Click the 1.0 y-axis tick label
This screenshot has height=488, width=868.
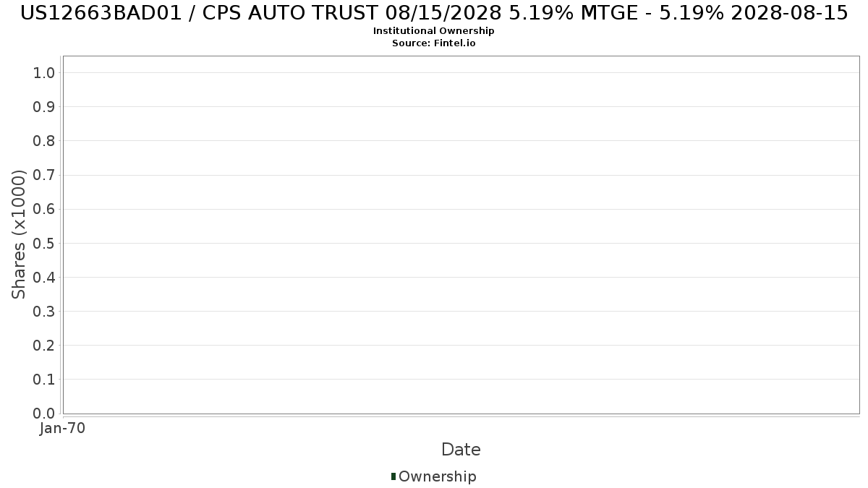tap(44, 72)
